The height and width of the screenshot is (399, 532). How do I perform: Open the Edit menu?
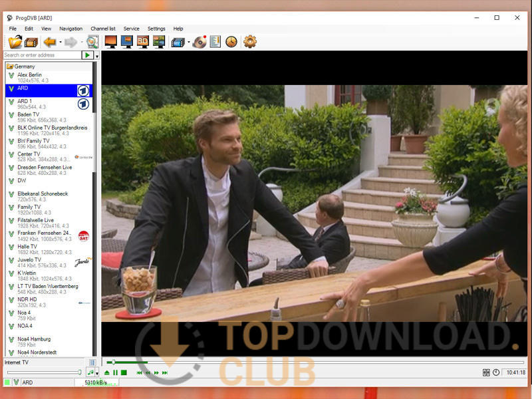(x=29, y=29)
